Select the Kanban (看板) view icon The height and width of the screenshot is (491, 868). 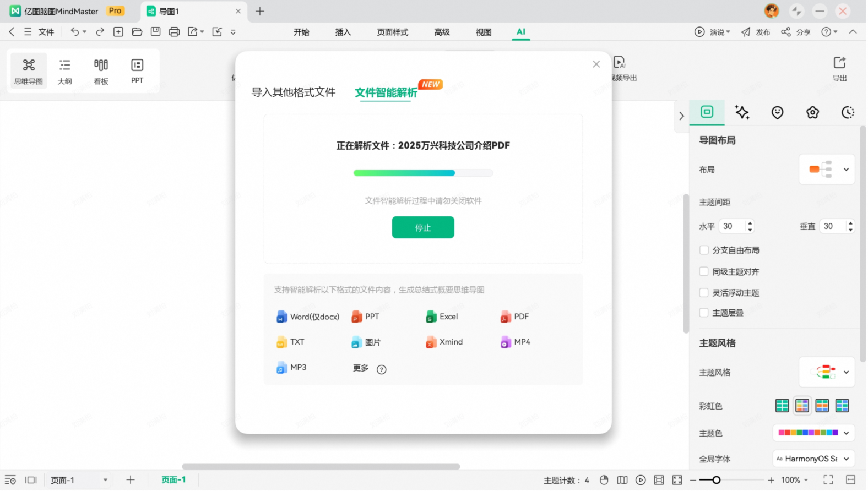[x=101, y=71]
